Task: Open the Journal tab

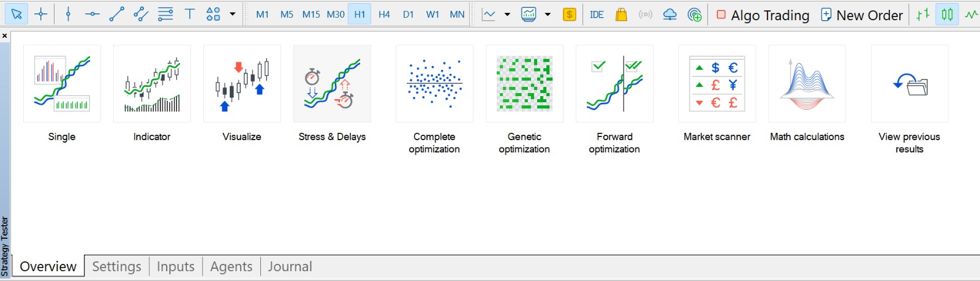Action: tap(290, 266)
